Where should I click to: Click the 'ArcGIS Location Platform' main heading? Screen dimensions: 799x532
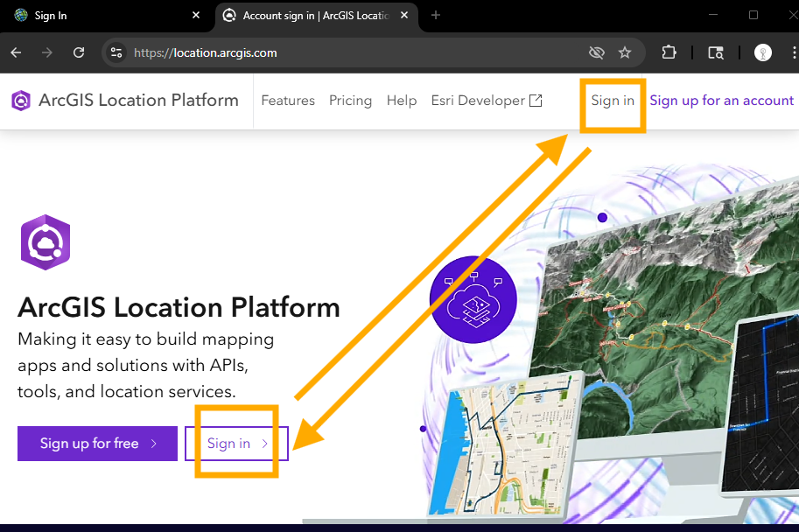[179, 307]
